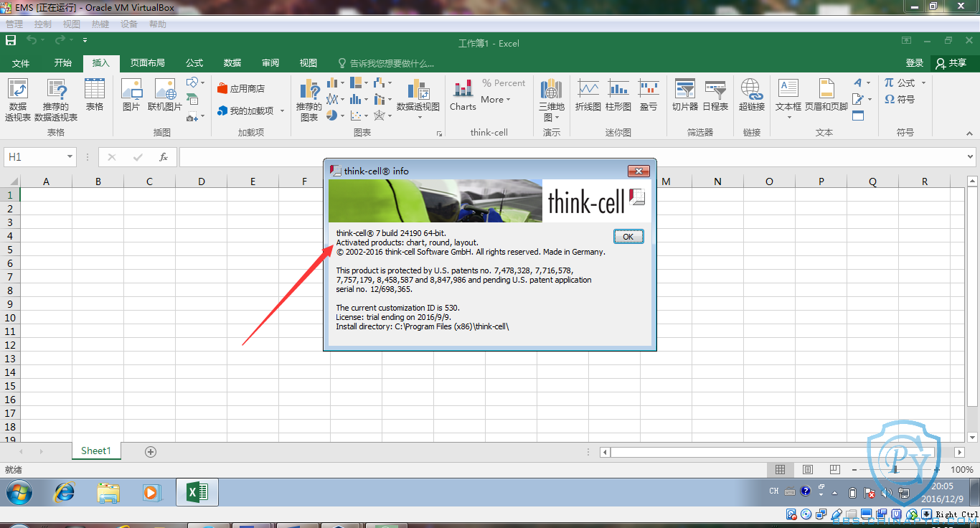Click horizontal scrollbar right arrow

pyautogui.click(x=960, y=452)
